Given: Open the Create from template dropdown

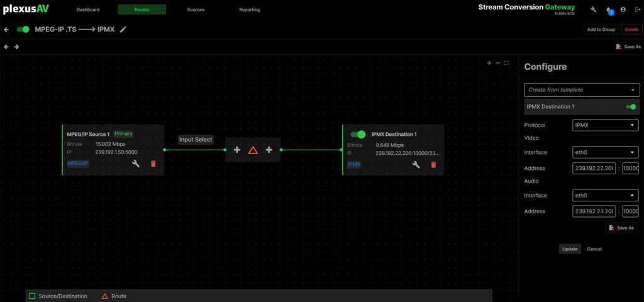Looking at the screenshot, I should tap(582, 90).
